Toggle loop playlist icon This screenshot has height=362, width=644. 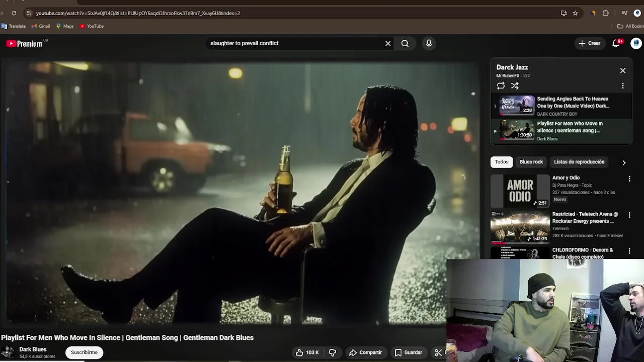pos(501,86)
